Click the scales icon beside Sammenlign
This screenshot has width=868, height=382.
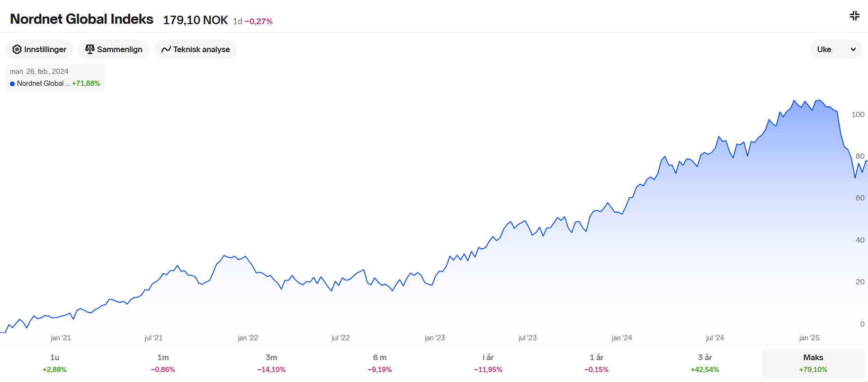pos(89,49)
